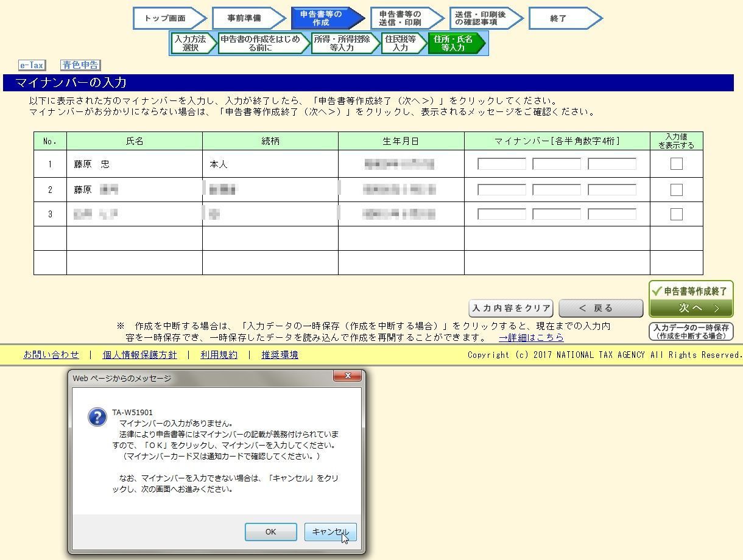Click the name cell 藤原 忠
The width and height of the screenshot is (743, 560).
135,164
